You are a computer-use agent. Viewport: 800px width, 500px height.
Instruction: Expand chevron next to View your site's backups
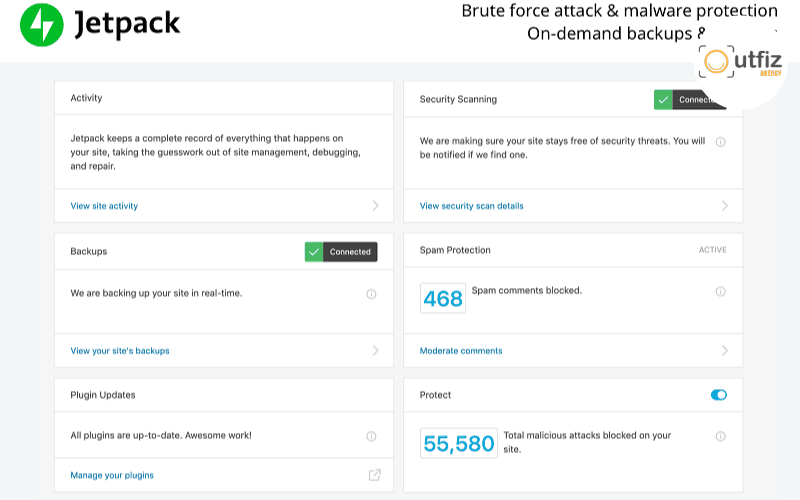coord(376,351)
